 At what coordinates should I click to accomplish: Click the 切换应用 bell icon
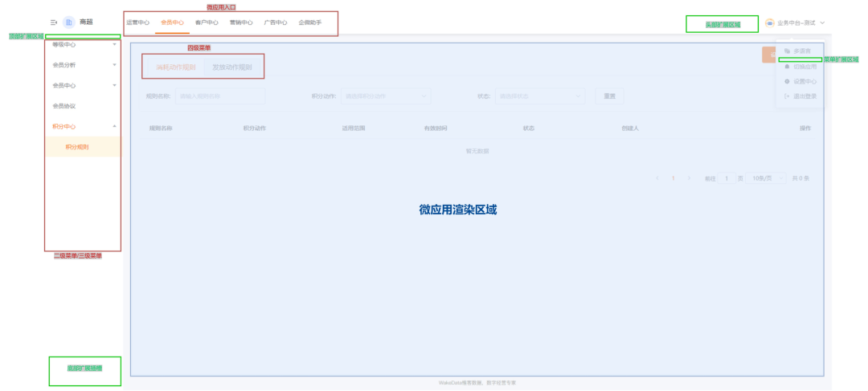click(x=787, y=67)
